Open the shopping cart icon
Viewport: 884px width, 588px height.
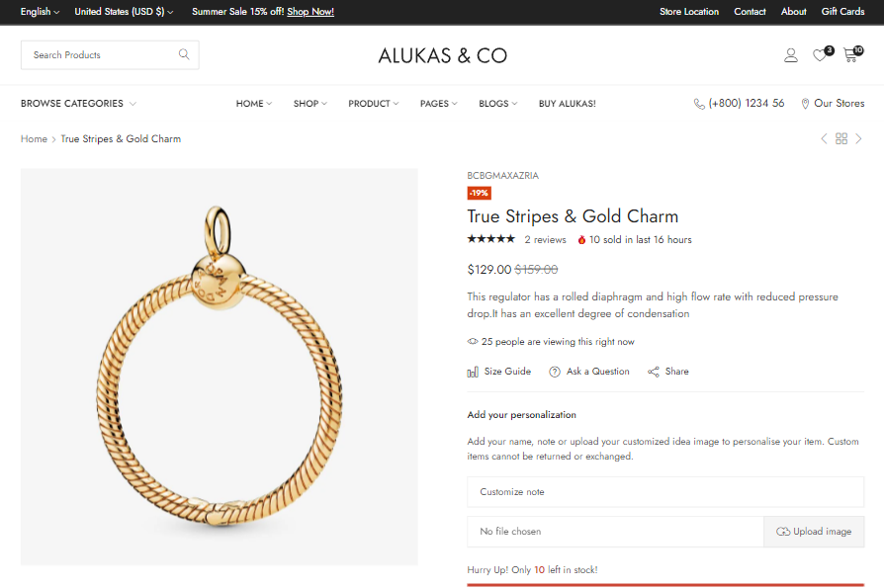click(x=850, y=55)
